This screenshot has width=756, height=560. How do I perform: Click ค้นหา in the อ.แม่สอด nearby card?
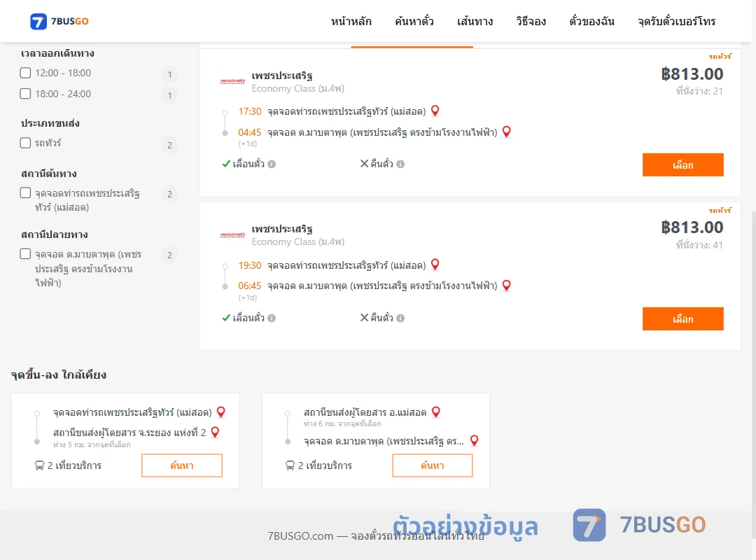tap(433, 465)
